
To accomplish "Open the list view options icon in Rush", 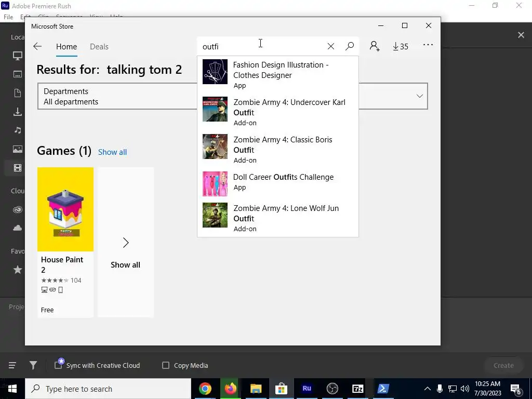I will (x=12, y=365).
